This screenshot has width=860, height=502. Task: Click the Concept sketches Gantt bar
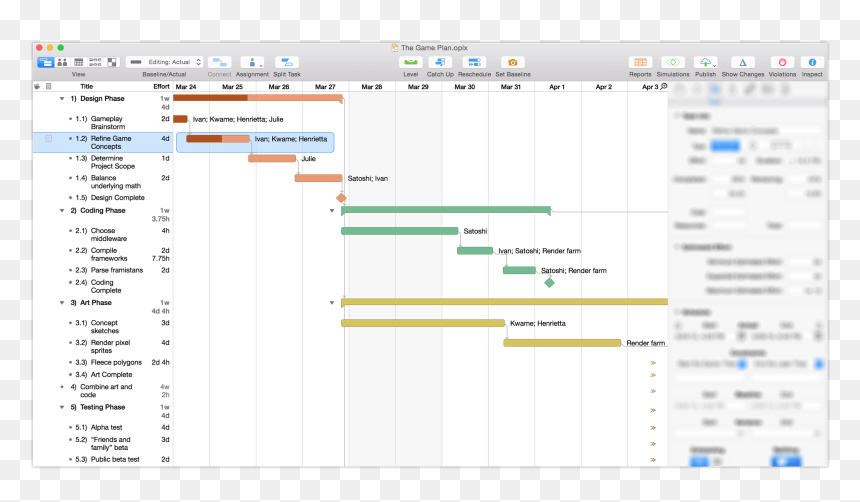coord(423,323)
